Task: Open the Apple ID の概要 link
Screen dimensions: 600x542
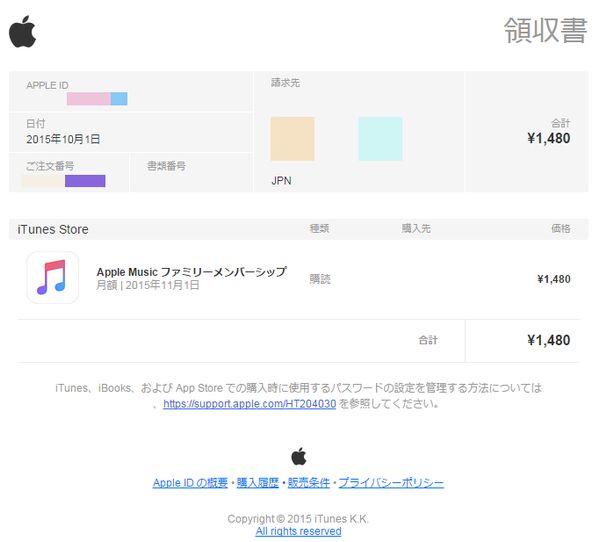Action: 190,483
